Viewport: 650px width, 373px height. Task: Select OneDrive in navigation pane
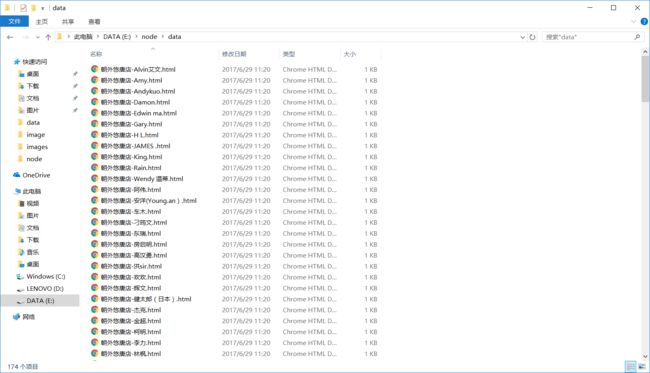click(x=36, y=175)
